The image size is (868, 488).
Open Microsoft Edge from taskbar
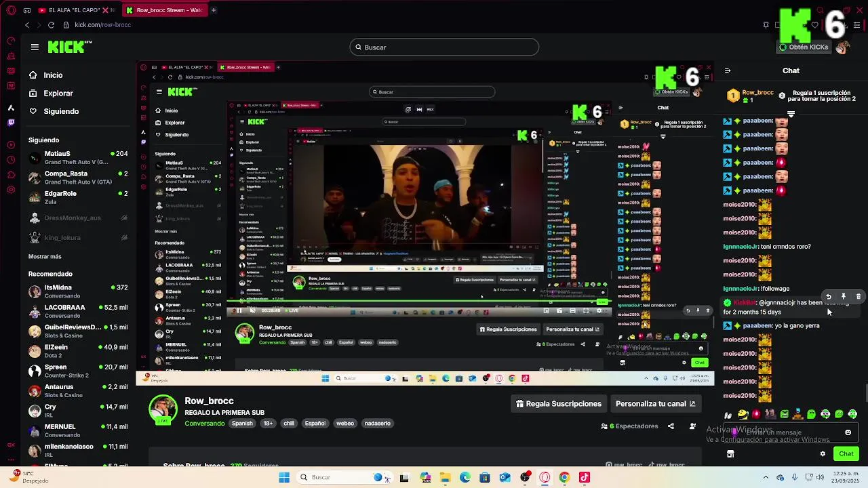465,477
